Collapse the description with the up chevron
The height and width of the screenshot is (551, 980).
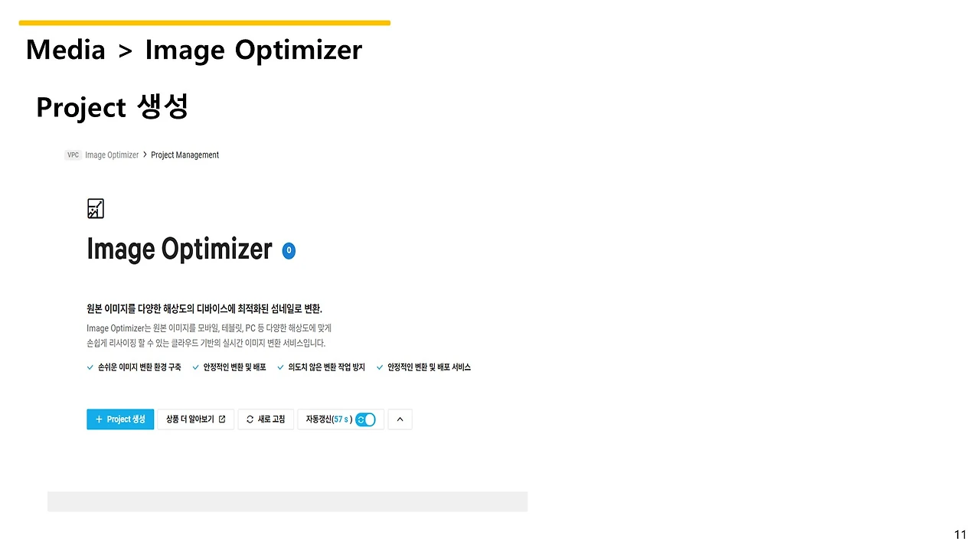(x=400, y=419)
